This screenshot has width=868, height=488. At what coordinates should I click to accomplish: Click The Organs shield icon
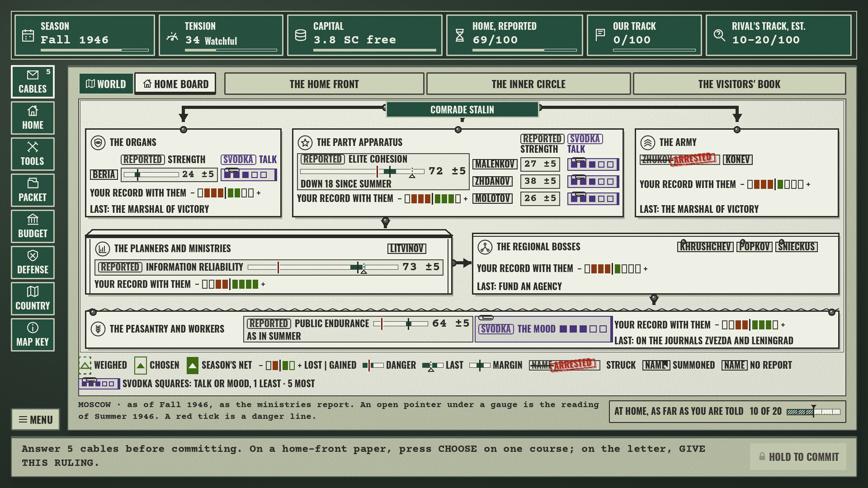coord(98,142)
